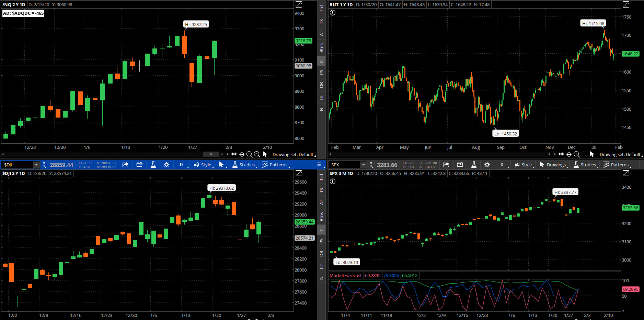Select the pointer tool under the RUT chart
Image resolution: width=644 pixels, height=320 pixels.
point(592,154)
